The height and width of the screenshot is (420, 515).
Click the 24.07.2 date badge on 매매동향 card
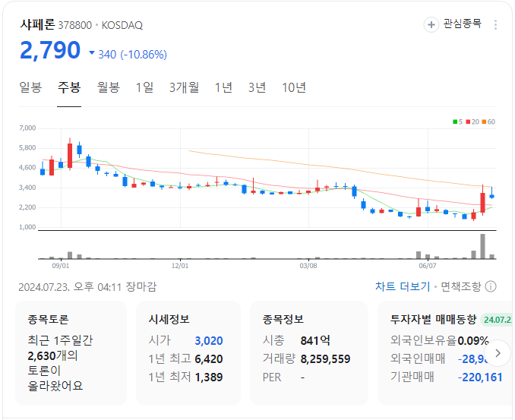tap(498, 320)
